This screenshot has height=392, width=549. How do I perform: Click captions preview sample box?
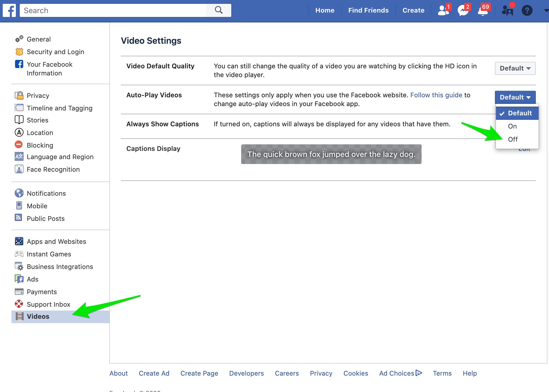click(x=331, y=154)
